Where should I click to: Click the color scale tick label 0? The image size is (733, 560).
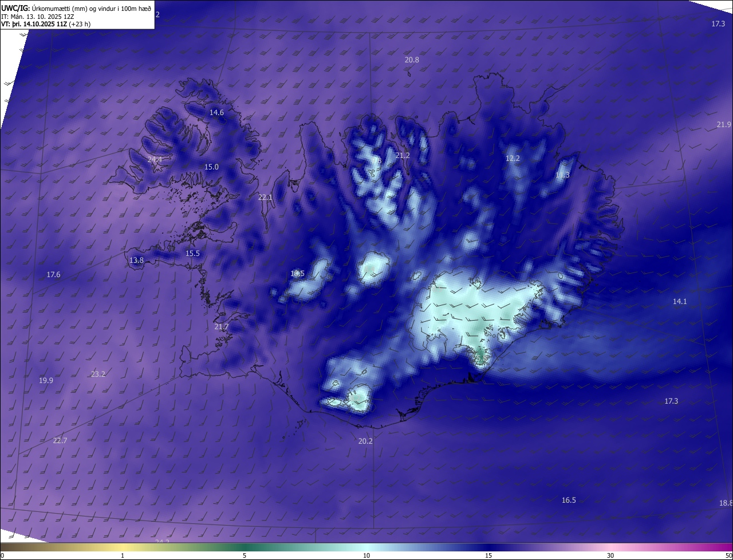[x=2, y=555]
